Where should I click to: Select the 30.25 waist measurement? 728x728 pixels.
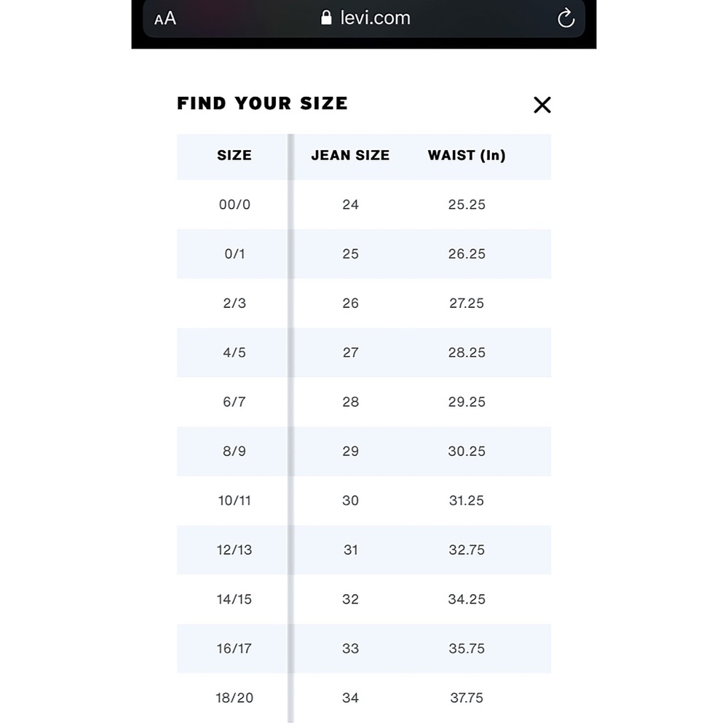pos(467,451)
